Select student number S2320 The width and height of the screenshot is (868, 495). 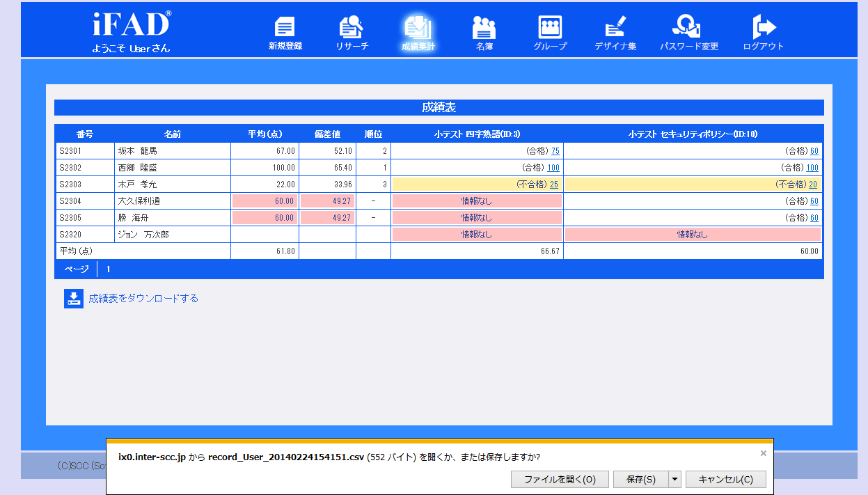[x=70, y=235]
